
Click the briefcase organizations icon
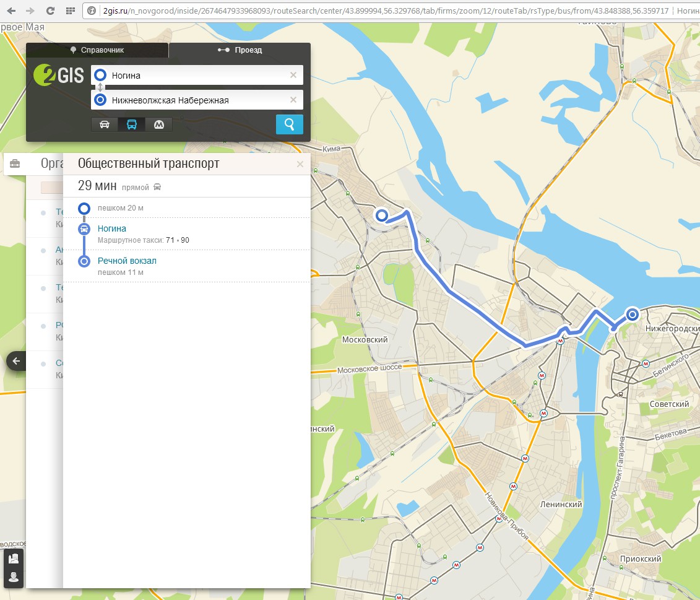tap(15, 163)
